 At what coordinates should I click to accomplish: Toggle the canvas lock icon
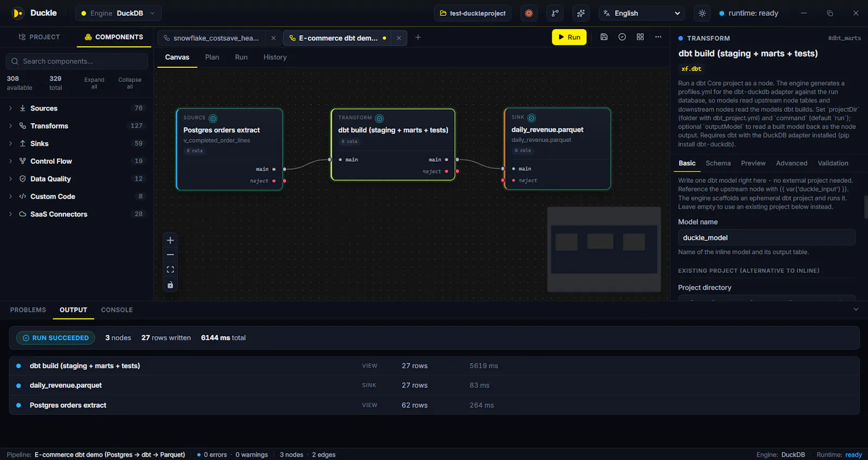tap(170, 285)
